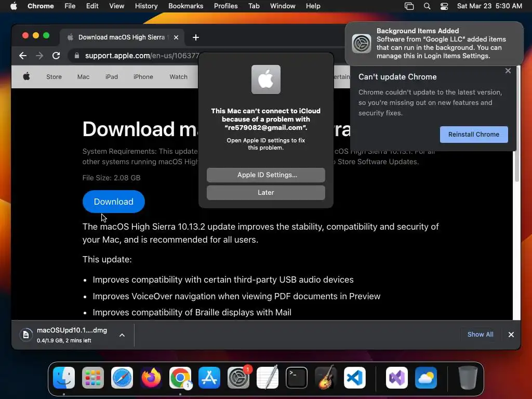
Task: Open GarageBand from the Dock
Action: pyautogui.click(x=326, y=378)
